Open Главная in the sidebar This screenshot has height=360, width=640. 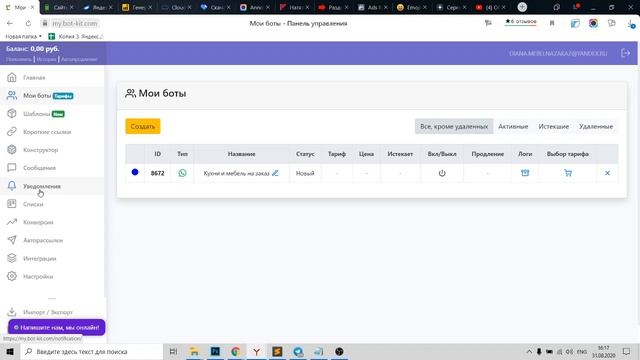tap(34, 78)
